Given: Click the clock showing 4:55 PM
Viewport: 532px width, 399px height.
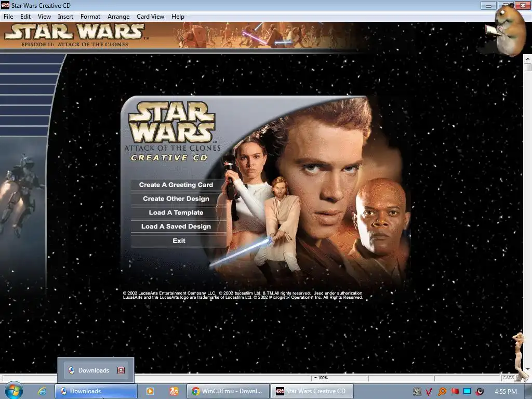Looking at the screenshot, I should 506,392.
